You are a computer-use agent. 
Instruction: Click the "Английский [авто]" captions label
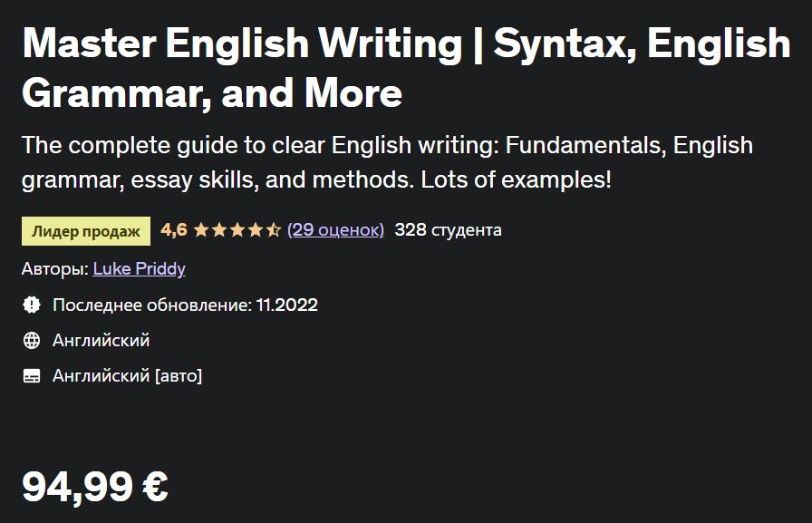tap(127, 375)
